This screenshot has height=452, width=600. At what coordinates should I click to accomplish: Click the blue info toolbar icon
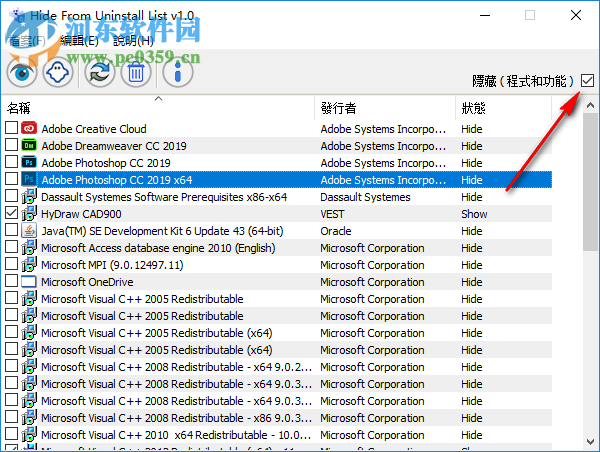point(178,72)
